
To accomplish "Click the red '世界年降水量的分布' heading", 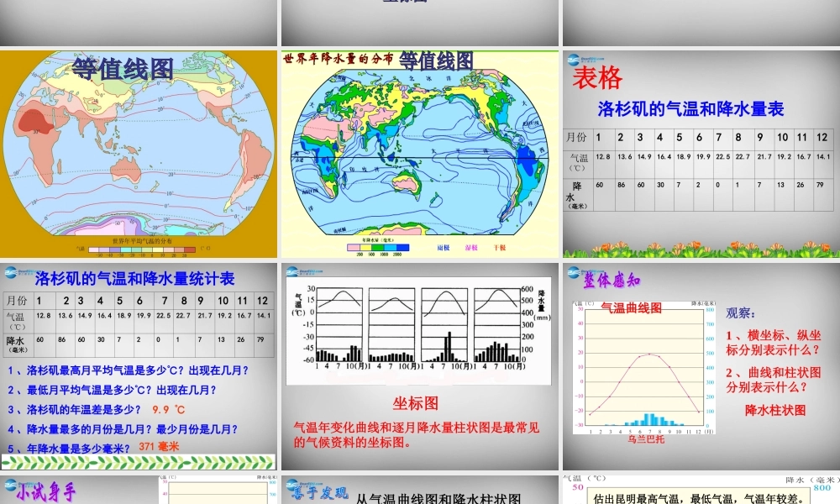I will 339,59.
